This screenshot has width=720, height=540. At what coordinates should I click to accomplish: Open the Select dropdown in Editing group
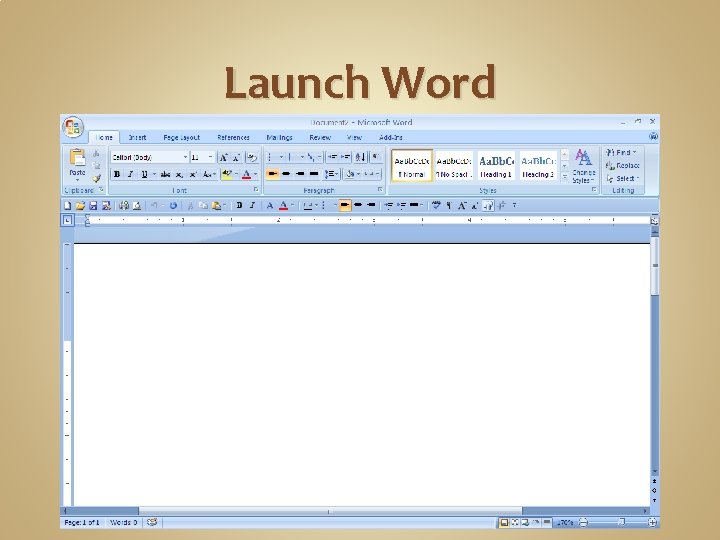[623, 179]
